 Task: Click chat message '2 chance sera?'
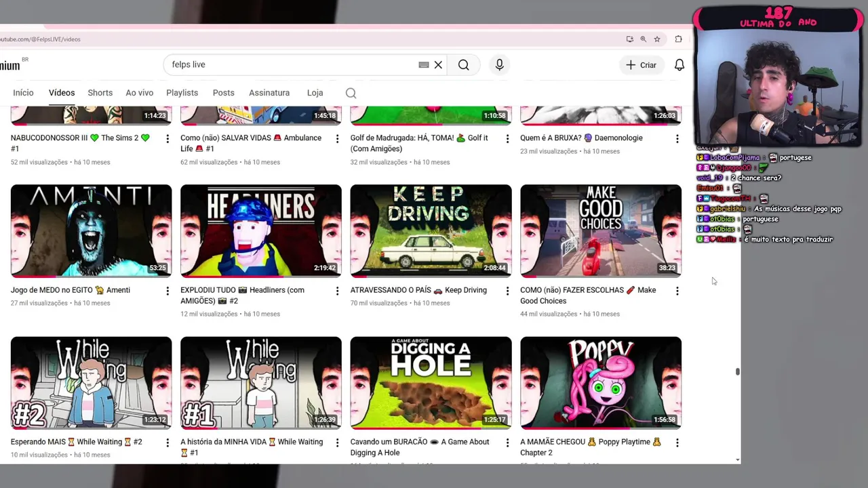click(x=755, y=178)
